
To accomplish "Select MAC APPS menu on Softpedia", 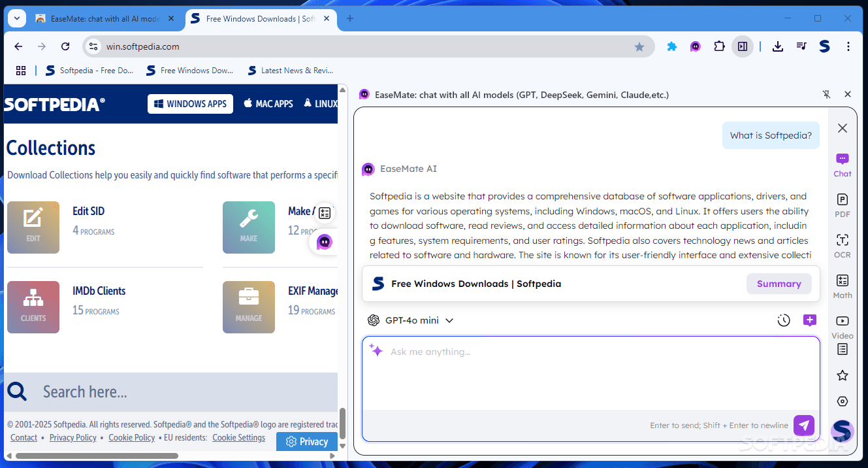I will click(x=268, y=104).
